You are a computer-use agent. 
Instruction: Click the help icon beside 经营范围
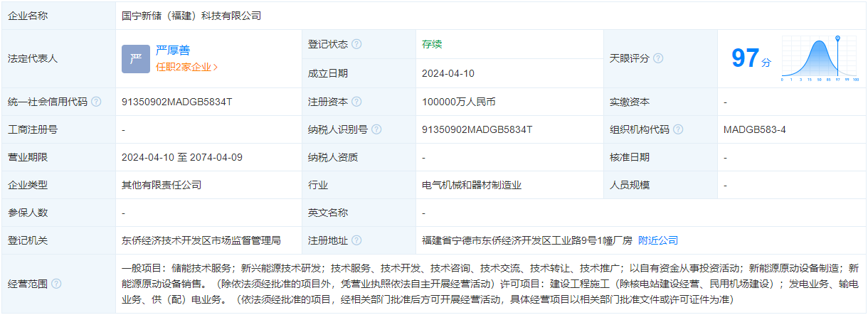[56, 284]
